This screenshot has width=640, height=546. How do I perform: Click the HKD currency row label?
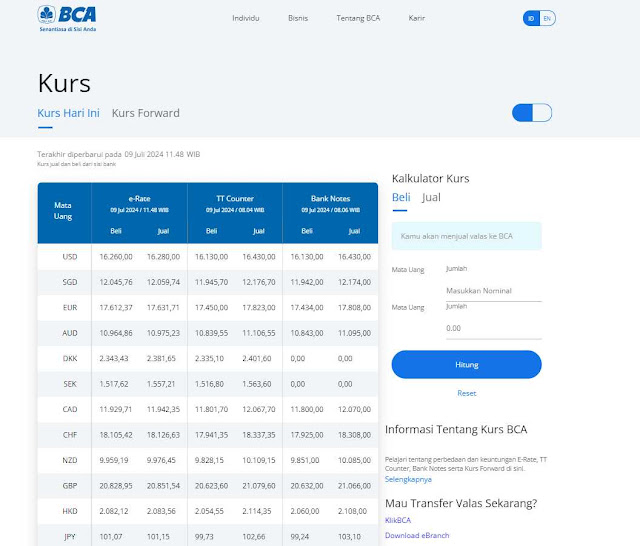tap(70, 511)
